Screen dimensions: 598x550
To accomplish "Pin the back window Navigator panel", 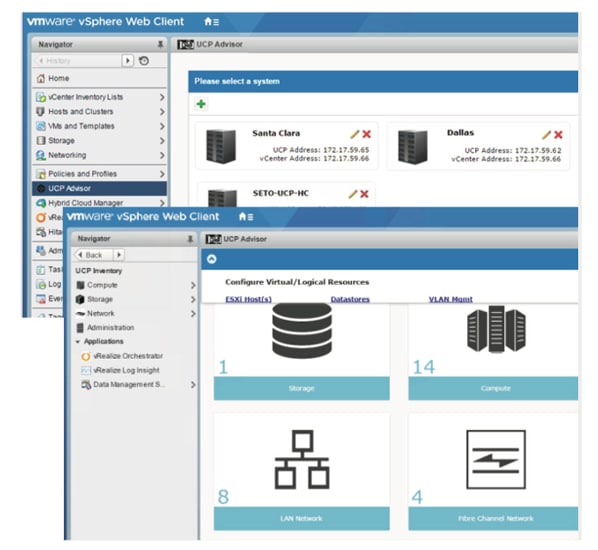I will (x=161, y=45).
